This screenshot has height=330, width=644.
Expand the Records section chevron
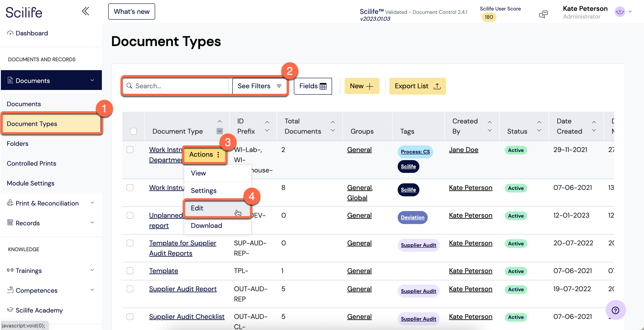pos(92,222)
